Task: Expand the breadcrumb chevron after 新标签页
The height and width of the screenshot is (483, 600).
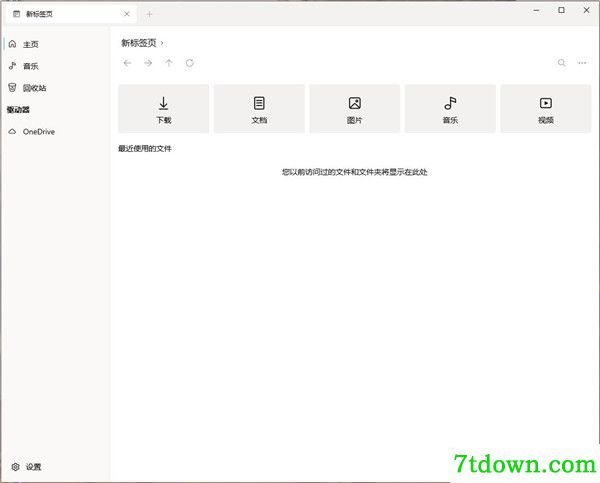Action: (x=162, y=43)
